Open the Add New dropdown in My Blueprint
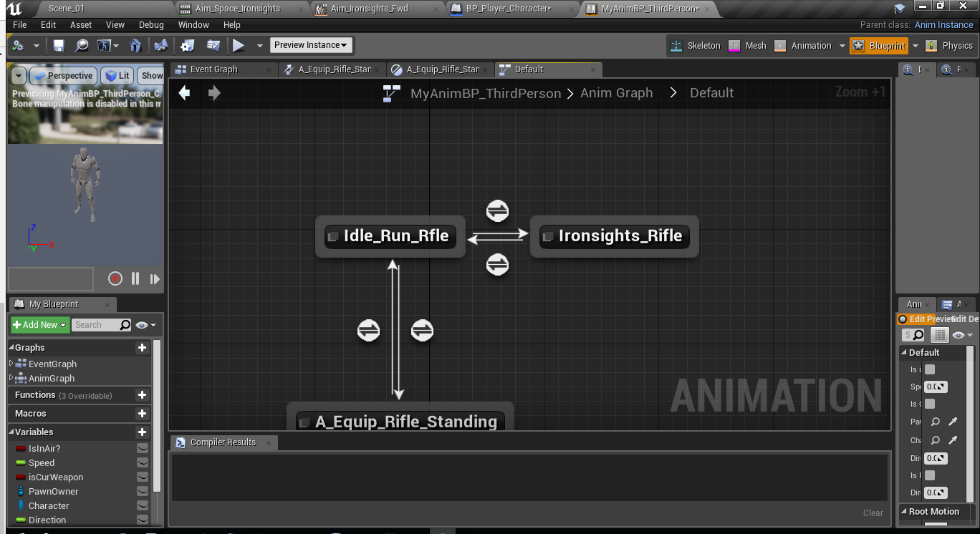The image size is (980, 534). tap(39, 325)
